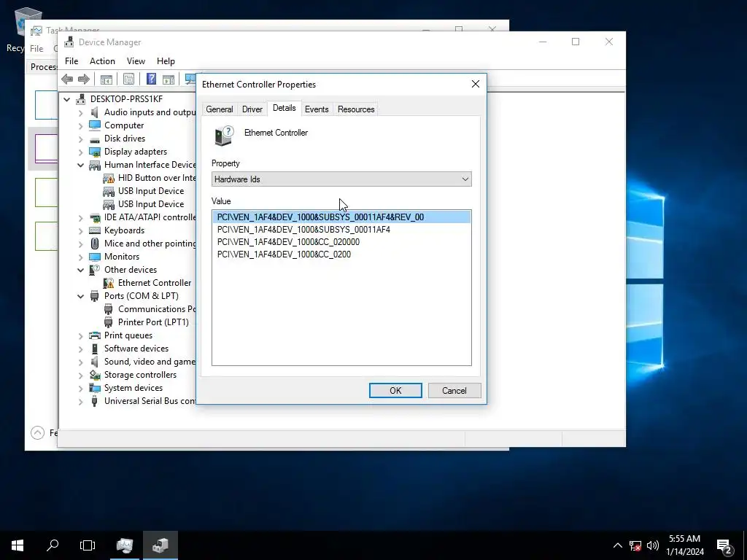Click the OK button
This screenshot has width=747, height=560.
[395, 391]
